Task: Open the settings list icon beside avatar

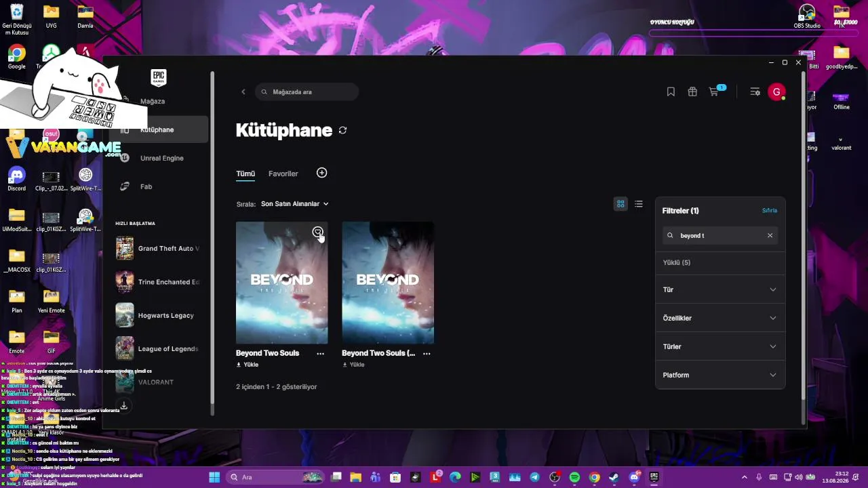Action: point(755,91)
